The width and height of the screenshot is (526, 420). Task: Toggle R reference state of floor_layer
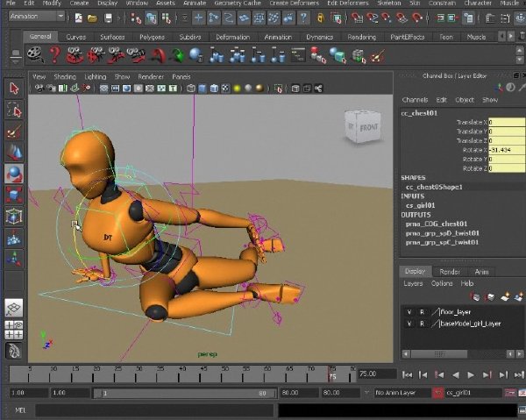[422, 312]
